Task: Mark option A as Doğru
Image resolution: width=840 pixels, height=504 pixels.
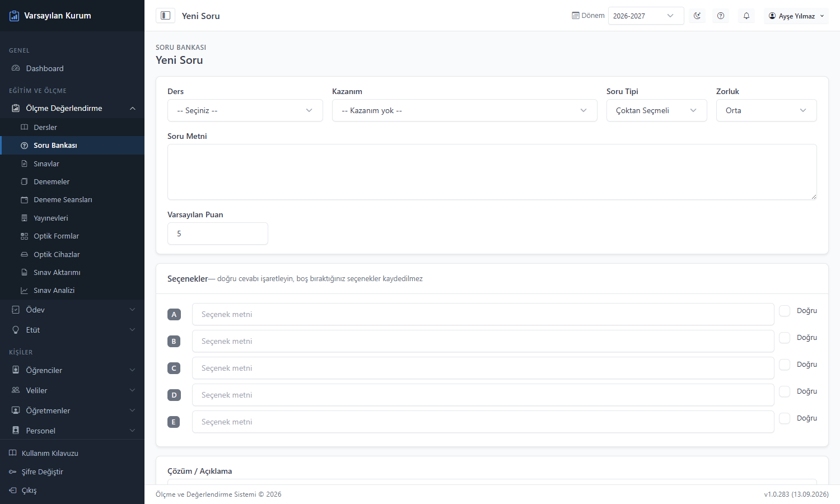Action: (785, 311)
